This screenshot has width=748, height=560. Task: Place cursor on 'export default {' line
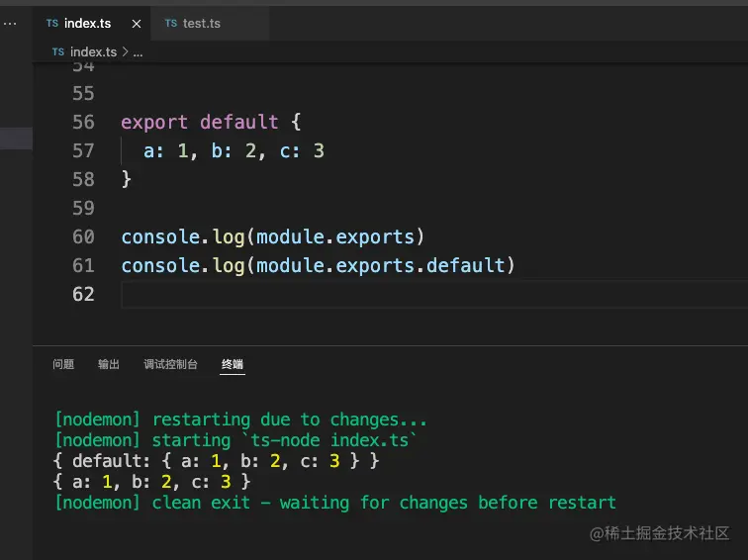tap(211, 122)
